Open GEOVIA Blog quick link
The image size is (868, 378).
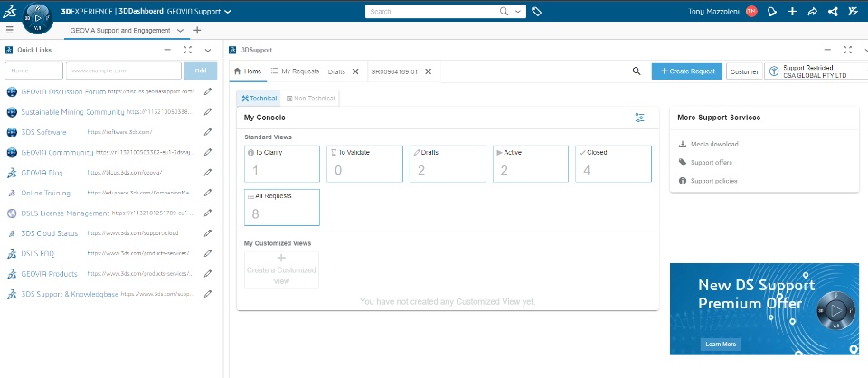[42, 173]
